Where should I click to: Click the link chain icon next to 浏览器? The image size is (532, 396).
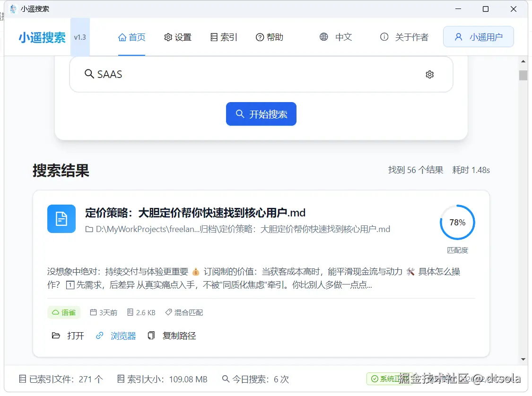[99, 336]
